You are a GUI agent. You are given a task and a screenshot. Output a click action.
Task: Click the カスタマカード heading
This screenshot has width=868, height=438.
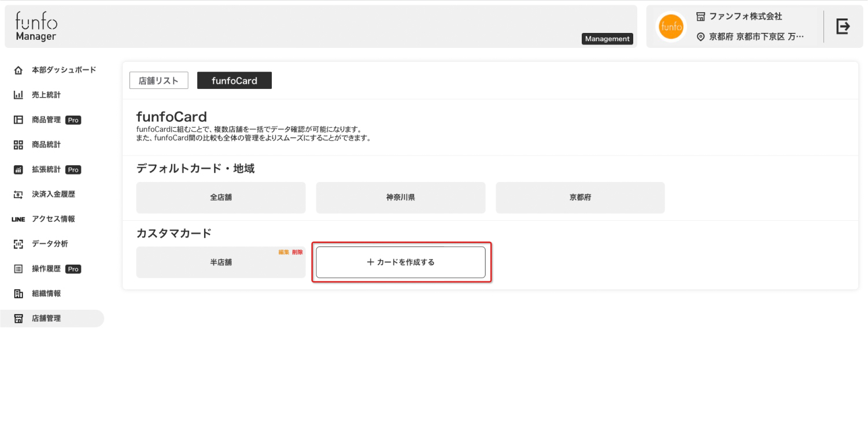[174, 233]
